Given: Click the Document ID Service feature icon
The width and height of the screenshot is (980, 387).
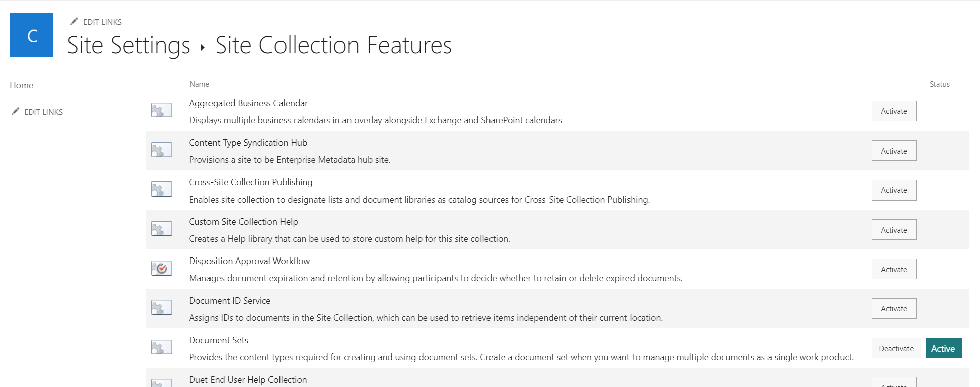Looking at the screenshot, I should tap(161, 307).
